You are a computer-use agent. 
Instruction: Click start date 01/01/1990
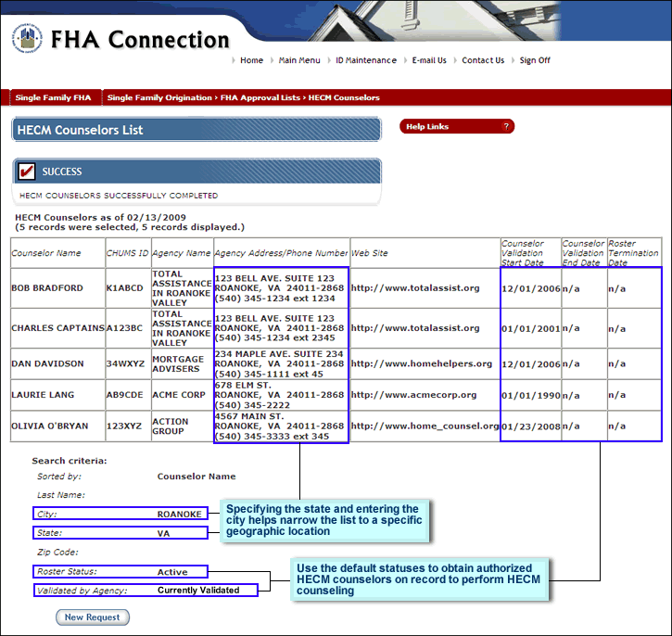click(531, 396)
